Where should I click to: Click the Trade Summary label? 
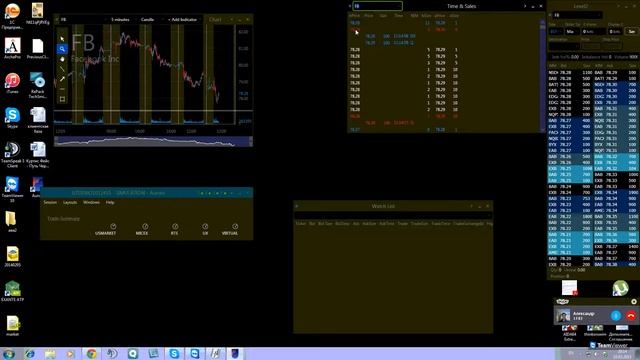pos(63,219)
